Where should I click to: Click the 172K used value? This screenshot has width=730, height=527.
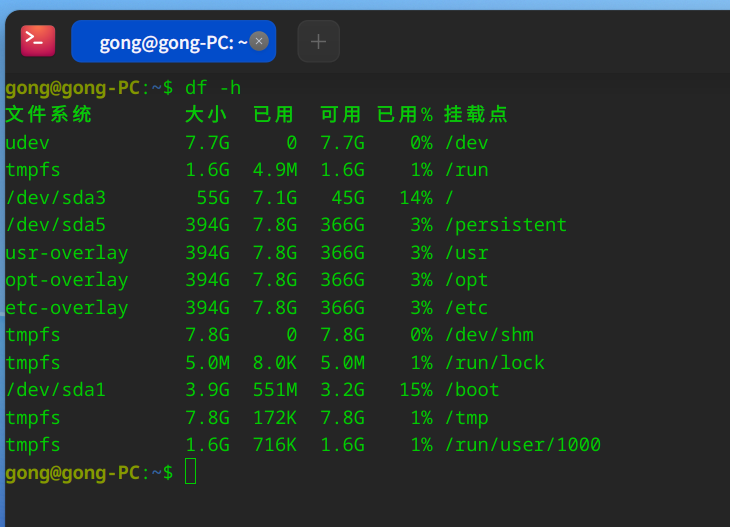tap(275, 418)
